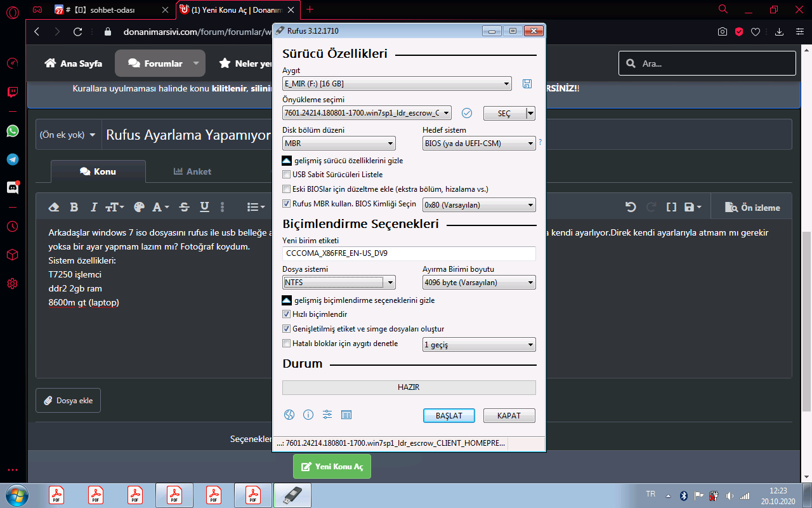Open the Önyükleme seçimi dropdown
Viewport: 812px width, 508px height.
tap(367, 113)
